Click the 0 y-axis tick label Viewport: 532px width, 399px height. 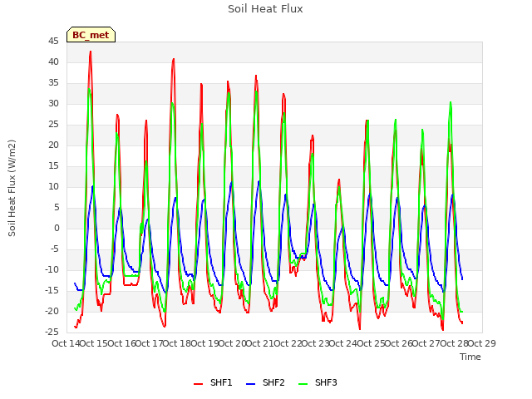57,229
